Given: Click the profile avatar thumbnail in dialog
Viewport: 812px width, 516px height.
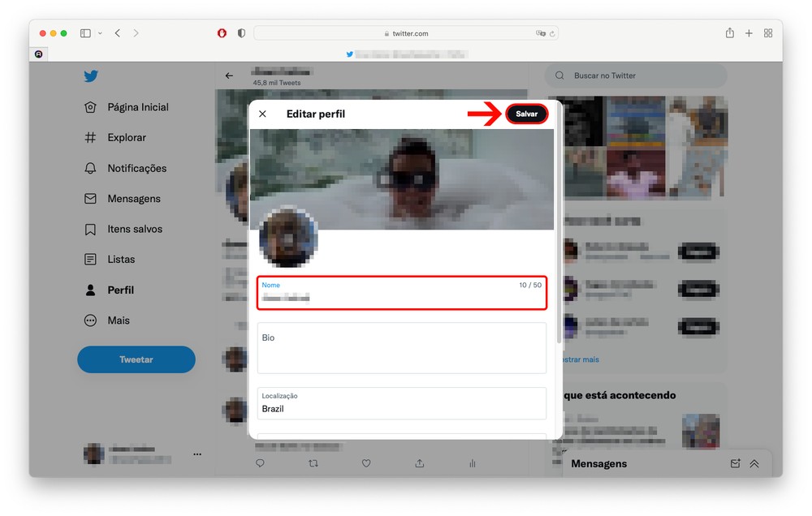Looking at the screenshot, I should point(288,237).
